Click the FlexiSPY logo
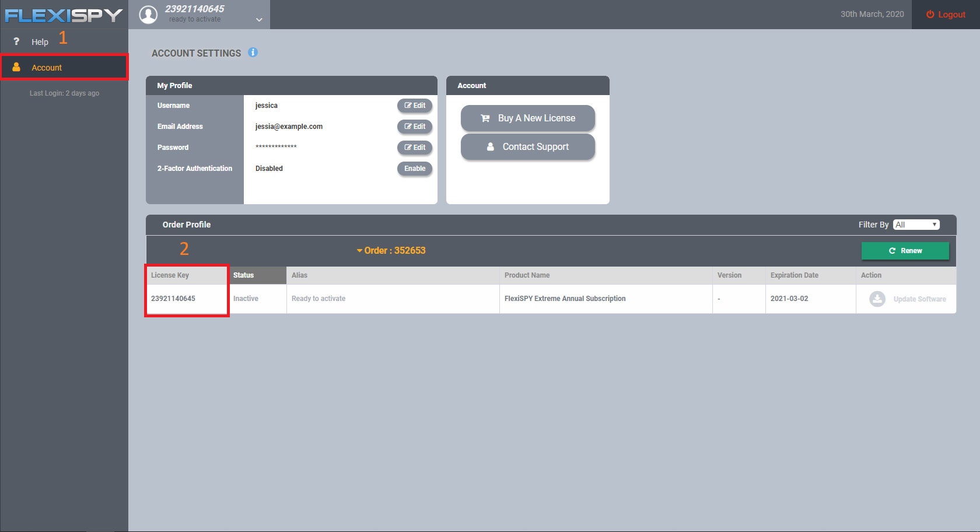 64,15
